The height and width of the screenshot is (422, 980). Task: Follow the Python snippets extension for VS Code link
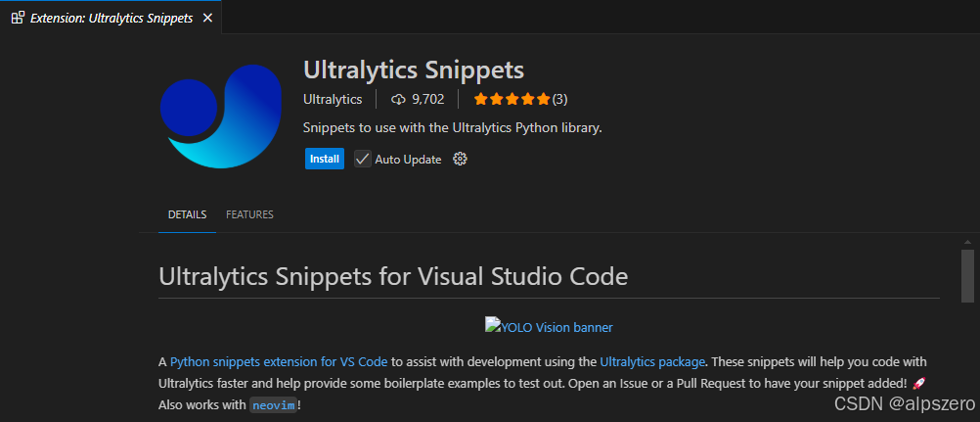tap(279, 362)
